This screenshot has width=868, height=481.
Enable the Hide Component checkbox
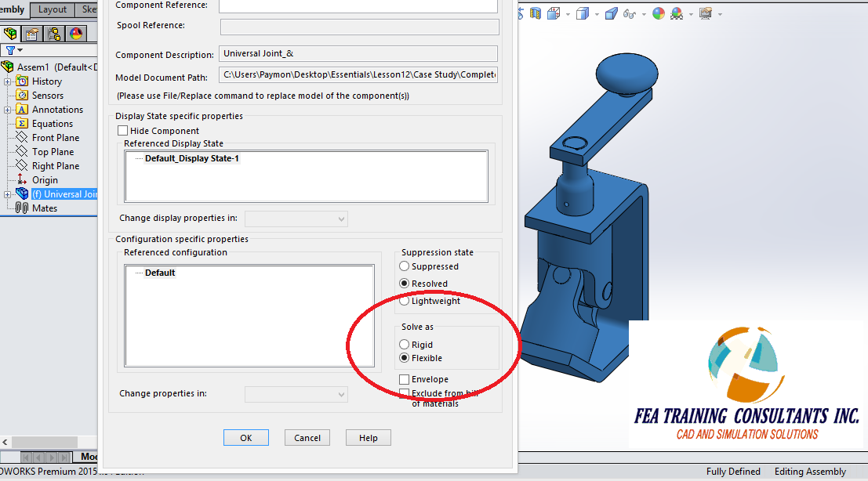click(x=122, y=130)
